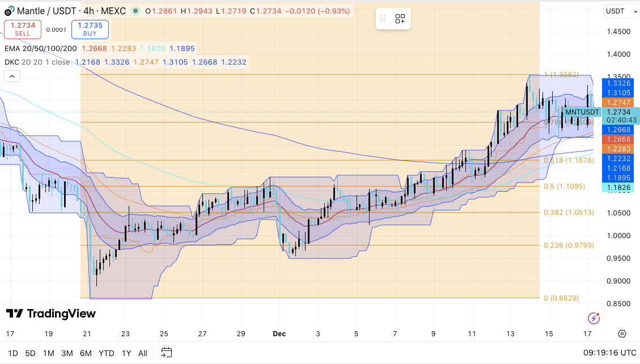
Task: Select the 1D time range
Action: [x=12, y=353]
